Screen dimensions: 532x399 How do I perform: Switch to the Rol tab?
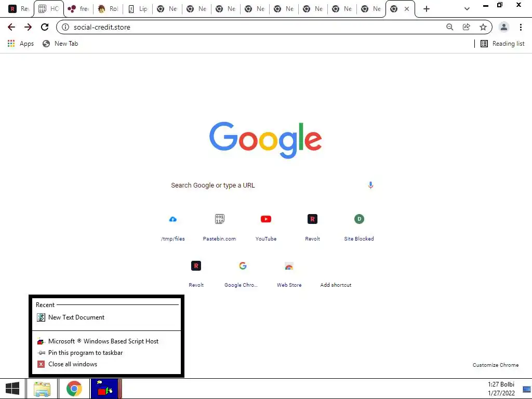pyautogui.click(x=108, y=9)
